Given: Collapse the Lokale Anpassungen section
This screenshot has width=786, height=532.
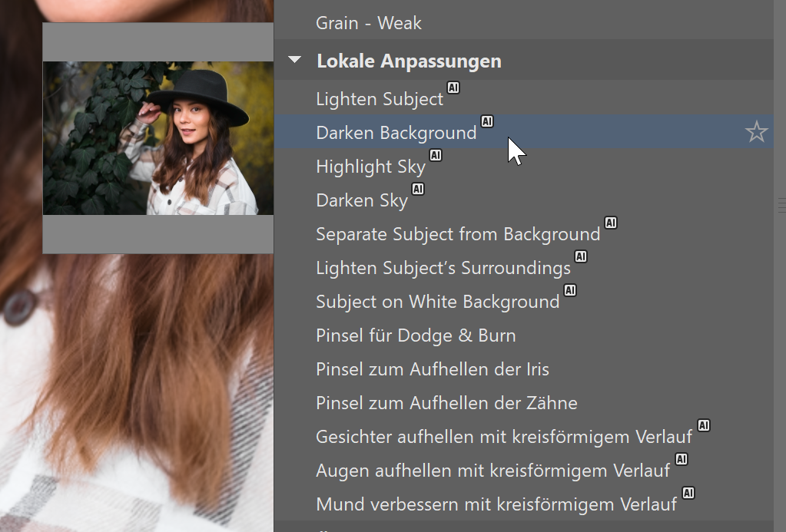Looking at the screenshot, I should [x=296, y=61].
